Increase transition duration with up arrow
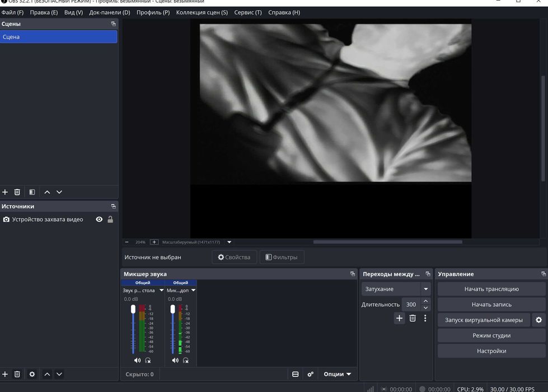The width and height of the screenshot is (548, 392). [x=425, y=301]
